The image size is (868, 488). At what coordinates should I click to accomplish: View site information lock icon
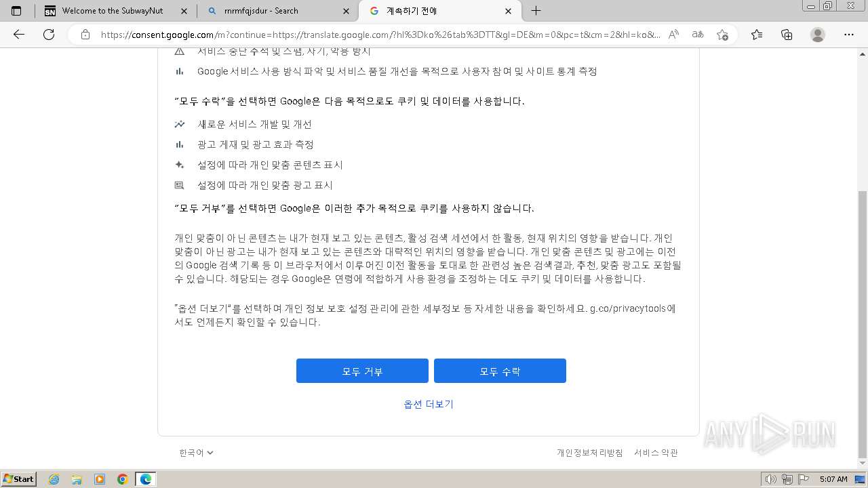85,35
